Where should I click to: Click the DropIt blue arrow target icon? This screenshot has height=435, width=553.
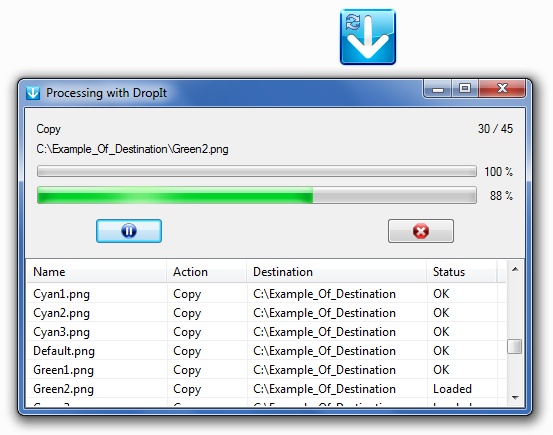[368, 37]
